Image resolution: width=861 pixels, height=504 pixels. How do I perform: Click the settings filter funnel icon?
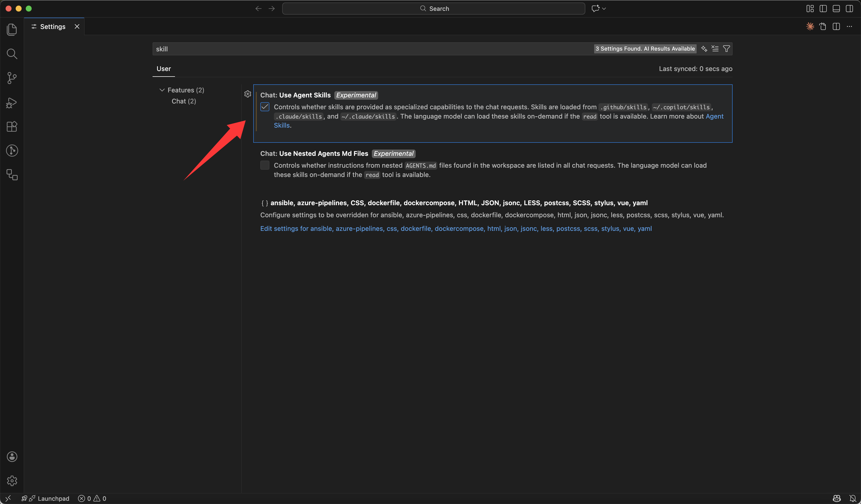point(726,49)
